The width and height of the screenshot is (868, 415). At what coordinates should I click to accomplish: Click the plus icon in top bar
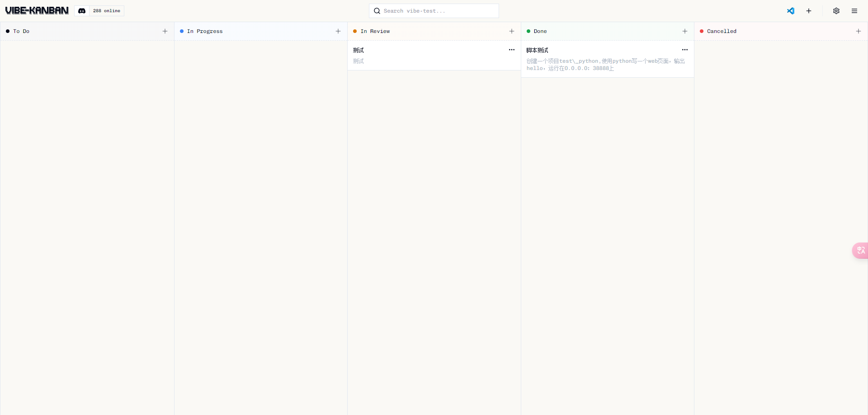coord(809,11)
